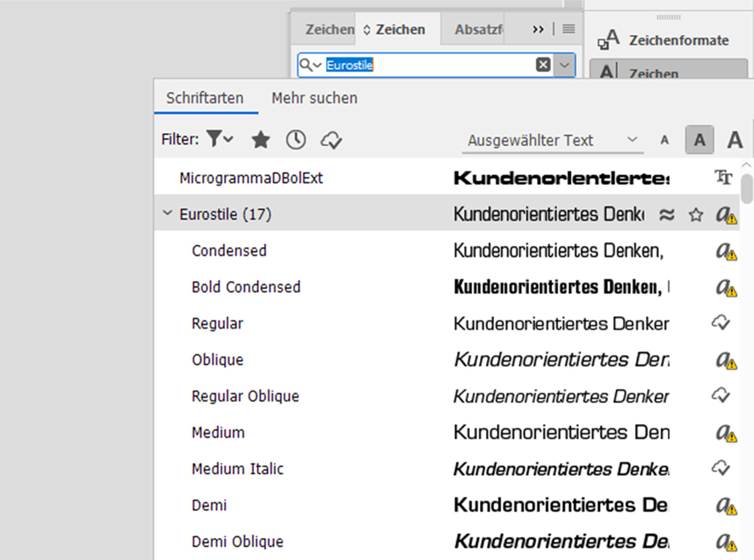This screenshot has height=560, width=754.
Task: Click the cloud icon on Regular Oblique row
Action: click(x=721, y=395)
